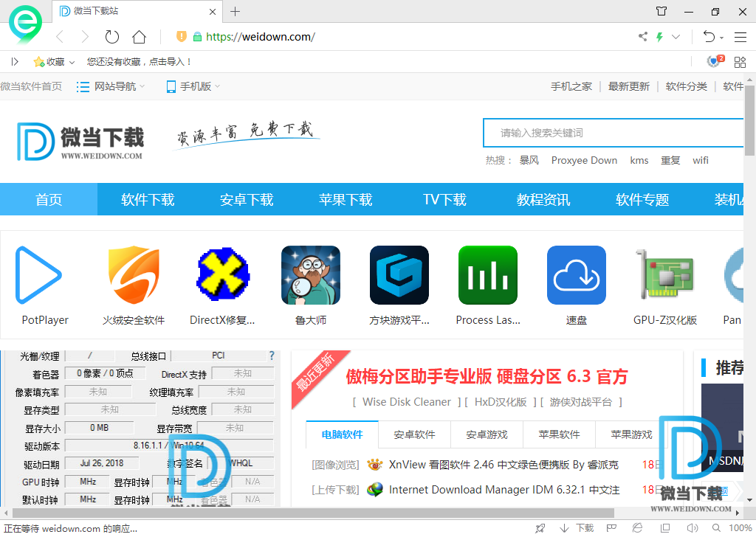The image size is (756, 537).
Task: Click hot search term kms
Action: (639, 160)
